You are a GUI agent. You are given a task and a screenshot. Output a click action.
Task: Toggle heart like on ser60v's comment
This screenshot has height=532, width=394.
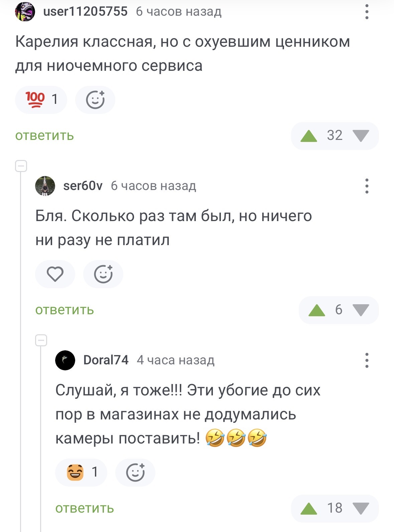(x=55, y=274)
